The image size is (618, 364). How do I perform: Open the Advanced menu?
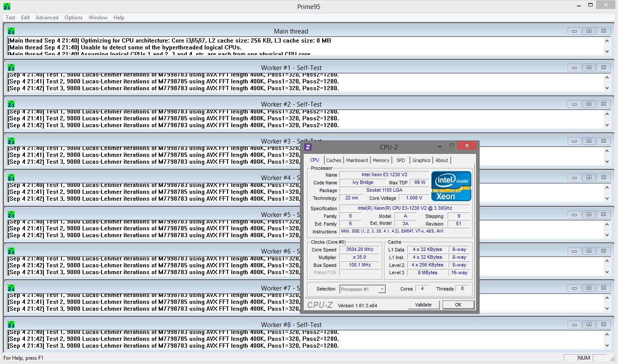point(47,18)
